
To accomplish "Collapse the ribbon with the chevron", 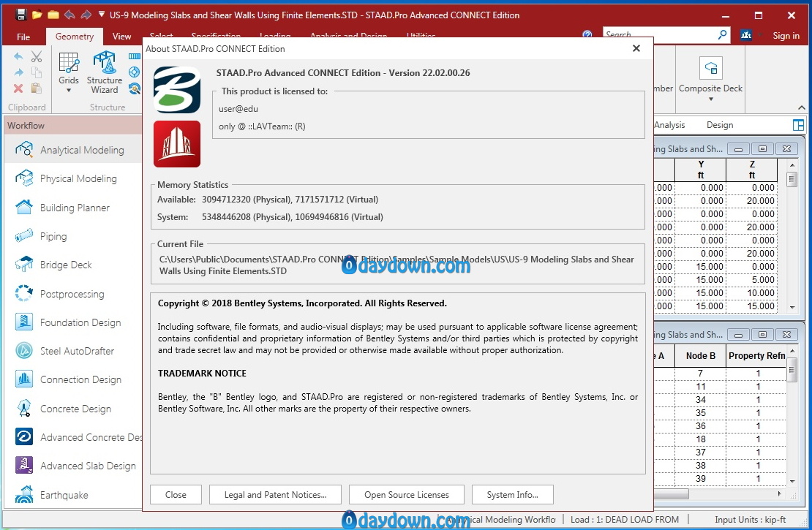I will pos(802,107).
